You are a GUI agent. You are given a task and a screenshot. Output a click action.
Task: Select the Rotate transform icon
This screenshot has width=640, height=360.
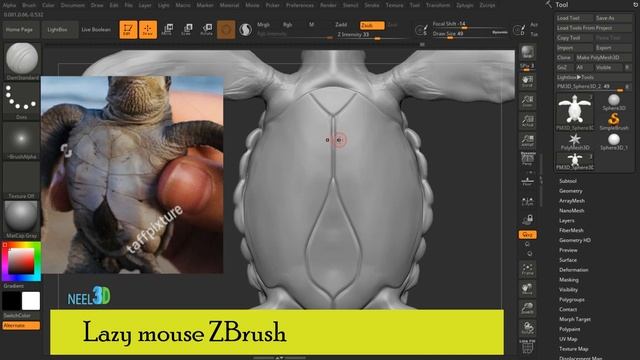tap(207, 29)
